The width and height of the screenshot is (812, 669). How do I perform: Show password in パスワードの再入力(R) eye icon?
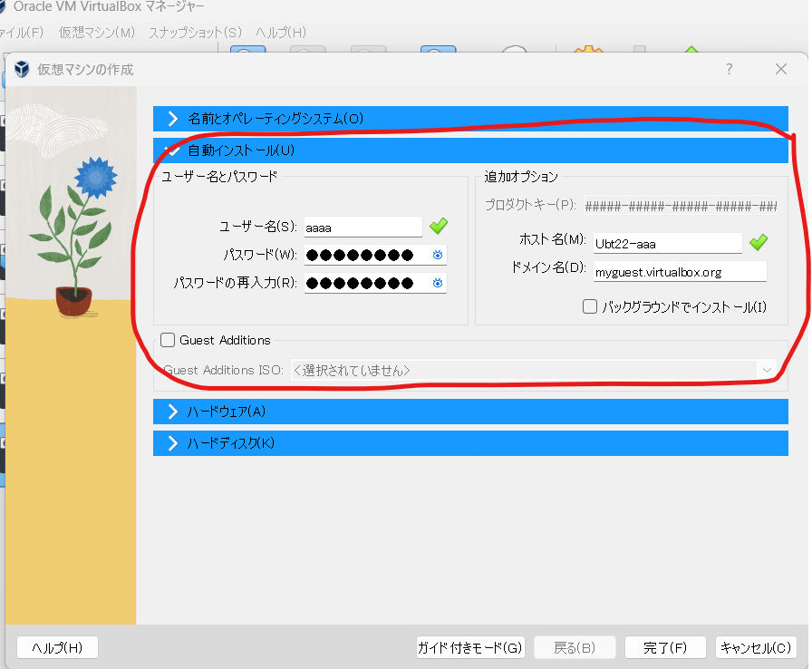tap(438, 283)
